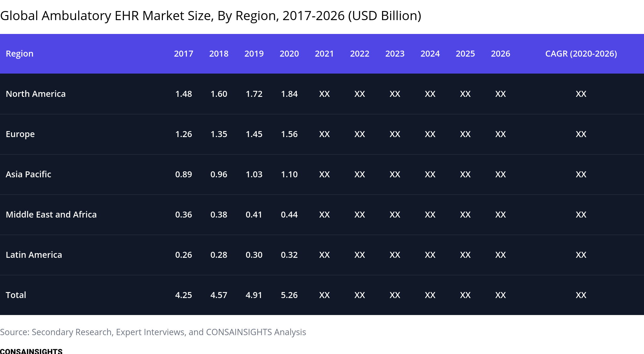The image size is (644, 354).
Task: Click the Region column header
Action: pyautogui.click(x=19, y=54)
